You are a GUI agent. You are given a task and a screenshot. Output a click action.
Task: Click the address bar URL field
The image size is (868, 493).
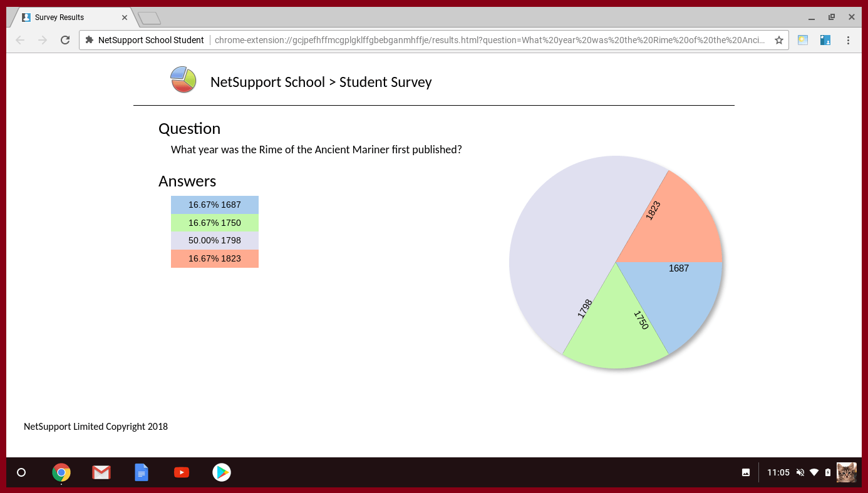click(x=488, y=40)
